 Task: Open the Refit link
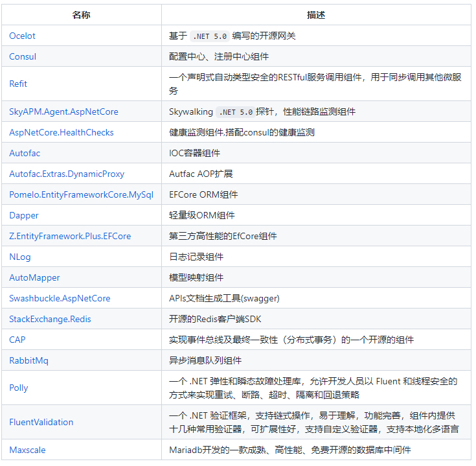[18, 84]
